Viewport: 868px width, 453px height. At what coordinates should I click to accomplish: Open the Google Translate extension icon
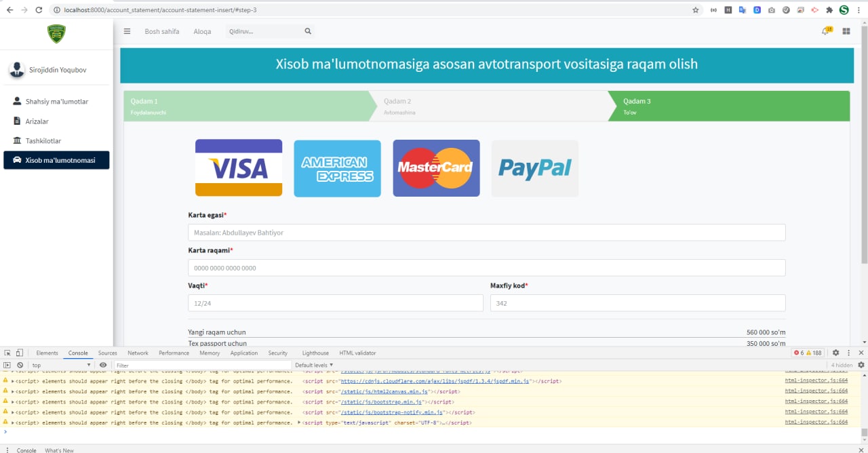(743, 10)
